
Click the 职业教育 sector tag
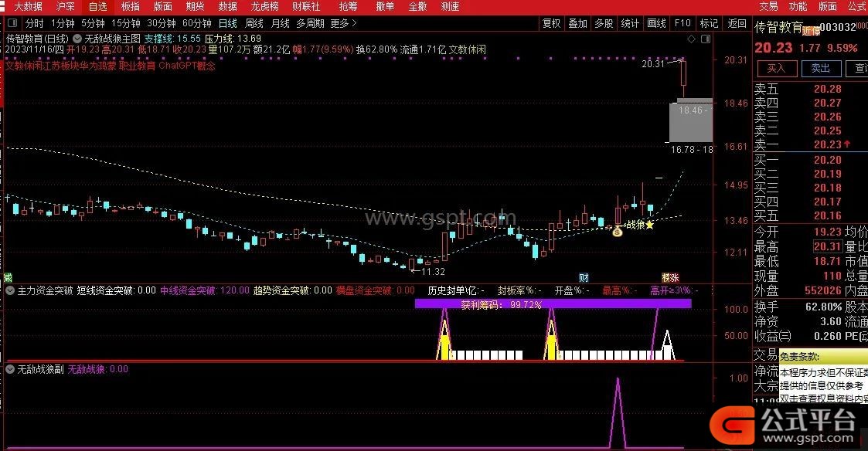point(138,66)
